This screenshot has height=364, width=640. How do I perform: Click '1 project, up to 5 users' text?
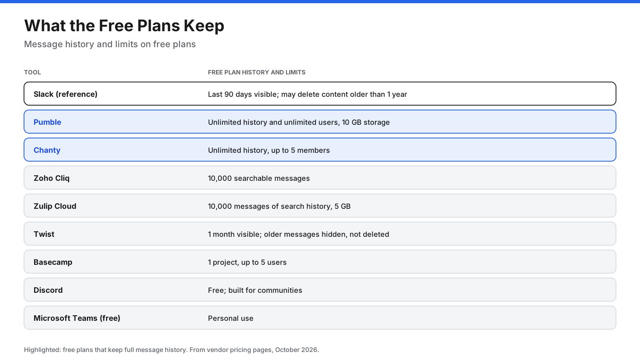coord(247,262)
